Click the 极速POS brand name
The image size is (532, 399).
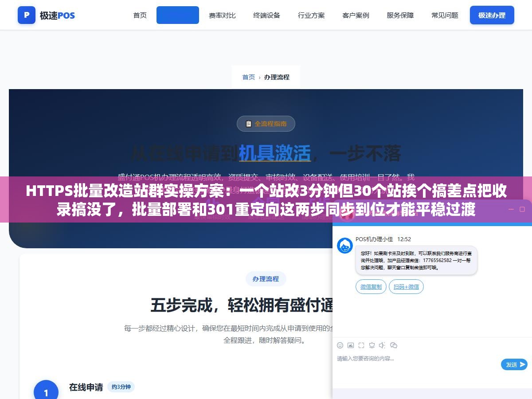[x=57, y=16]
